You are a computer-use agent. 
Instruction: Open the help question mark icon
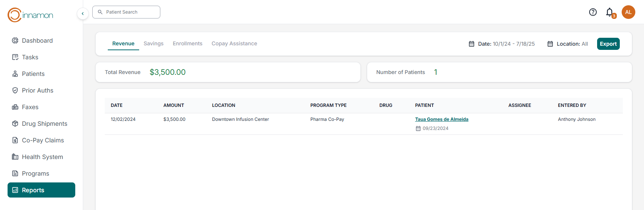coord(593,12)
